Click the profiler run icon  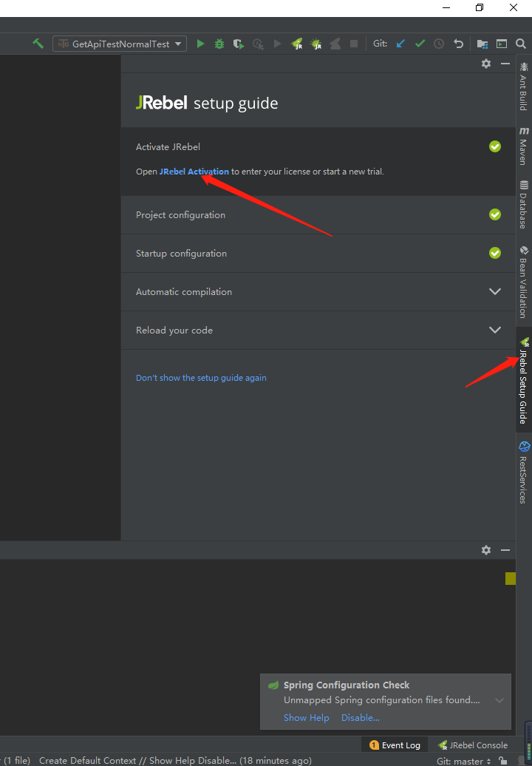pyautogui.click(x=258, y=44)
